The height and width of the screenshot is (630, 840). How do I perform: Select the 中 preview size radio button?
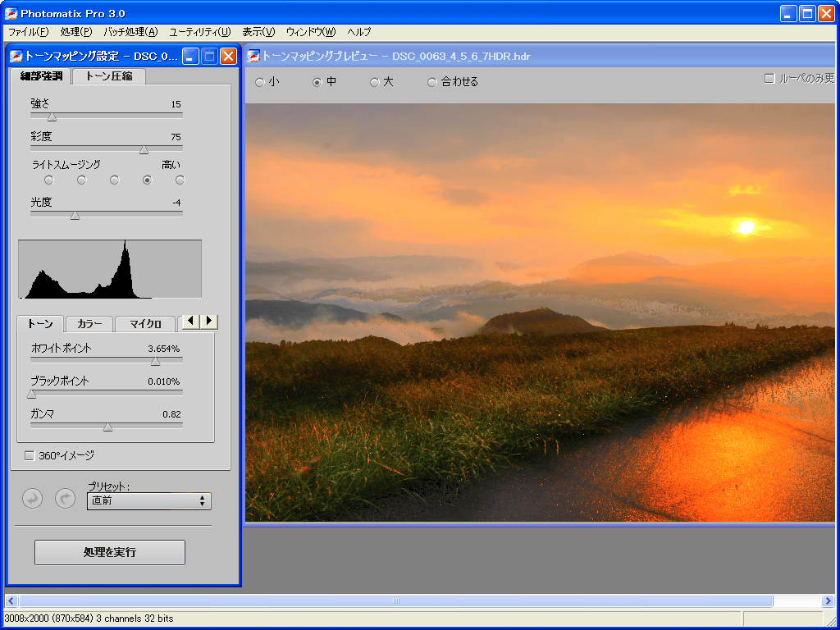(x=317, y=83)
